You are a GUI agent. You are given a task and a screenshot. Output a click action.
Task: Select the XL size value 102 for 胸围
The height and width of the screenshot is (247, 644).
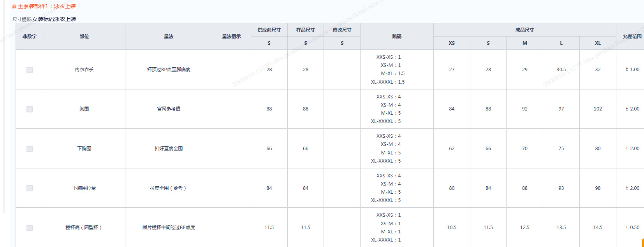pos(598,109)
